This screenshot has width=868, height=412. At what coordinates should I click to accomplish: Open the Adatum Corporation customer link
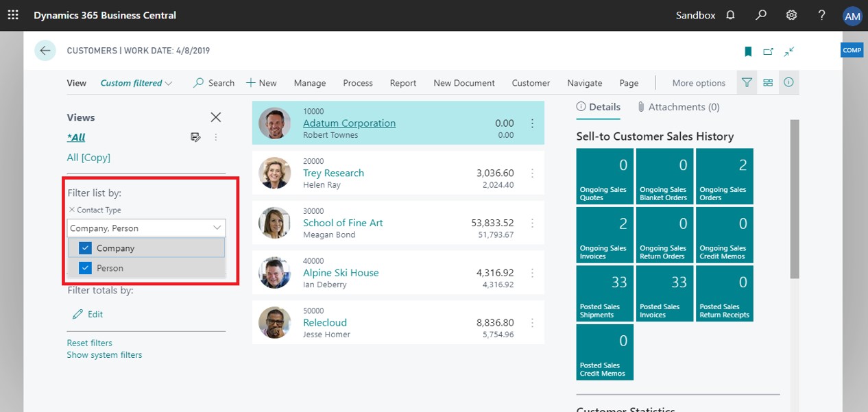coord(349,123)
